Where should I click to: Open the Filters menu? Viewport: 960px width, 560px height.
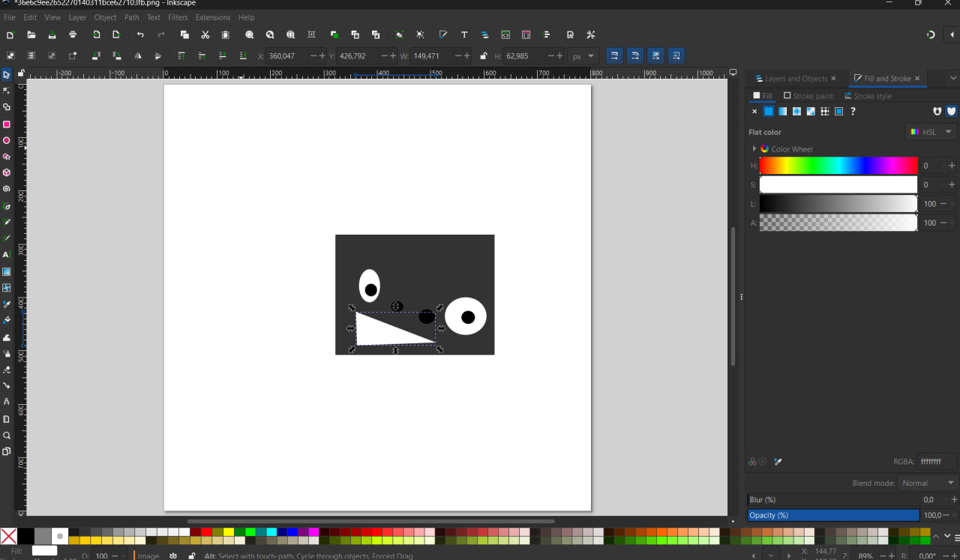coord(178,17)
